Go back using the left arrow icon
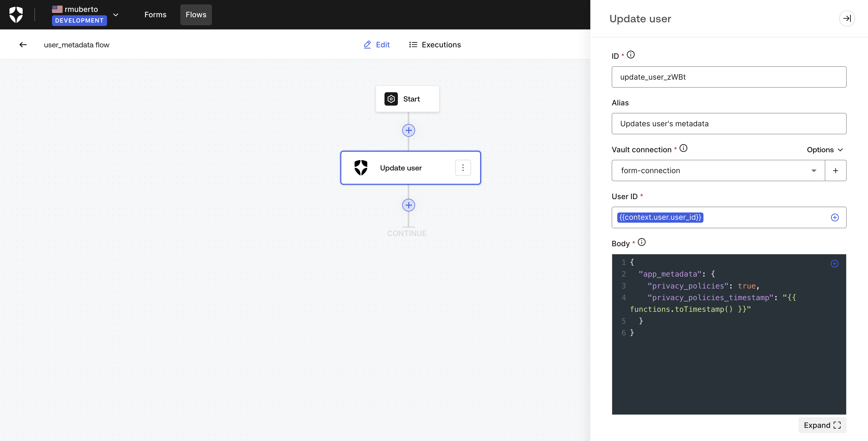The image size is (868, 441). tap(23, 44)
